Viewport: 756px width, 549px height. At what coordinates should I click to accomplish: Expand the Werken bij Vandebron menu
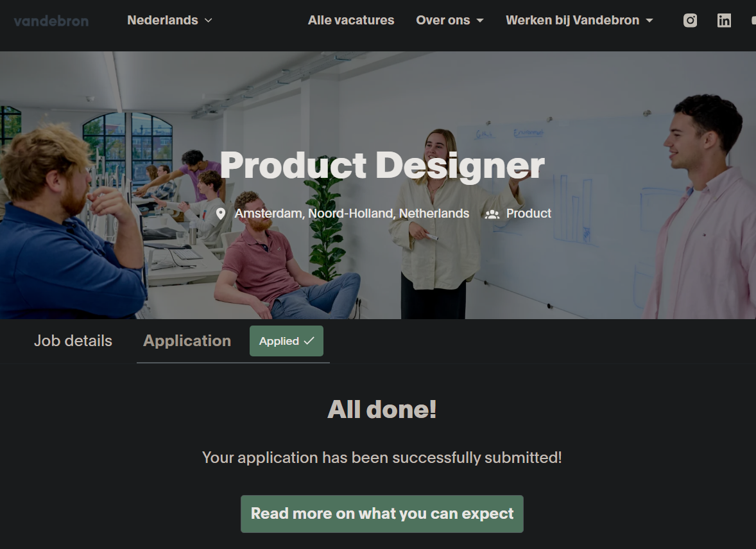579,21
